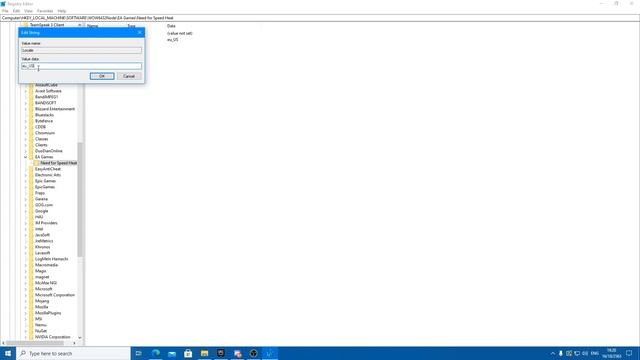Click the folder icon beside Intel
Image resolution: width=640 pixels, height=360 pixels.
[31, 229]
